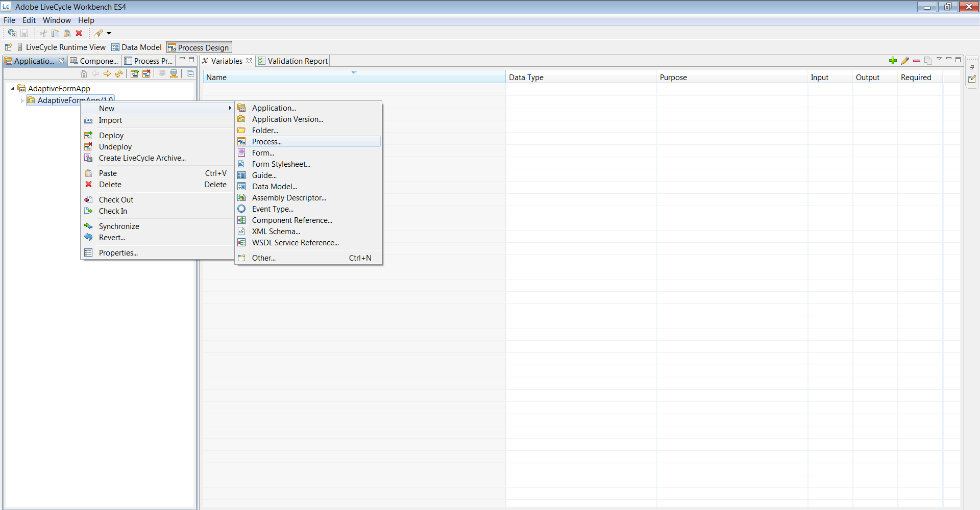
Task: Open the File menu
Action: [x=9, y=20]
